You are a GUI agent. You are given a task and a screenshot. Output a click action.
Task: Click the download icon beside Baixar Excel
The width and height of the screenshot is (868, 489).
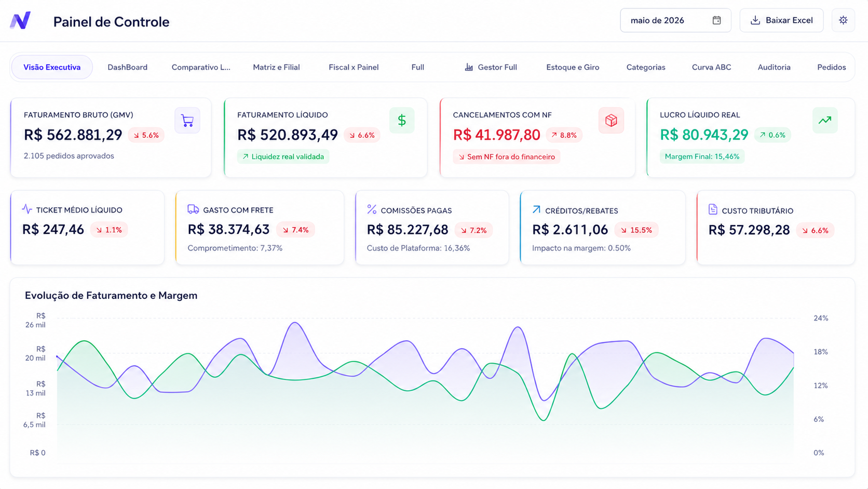click(755, 20)
